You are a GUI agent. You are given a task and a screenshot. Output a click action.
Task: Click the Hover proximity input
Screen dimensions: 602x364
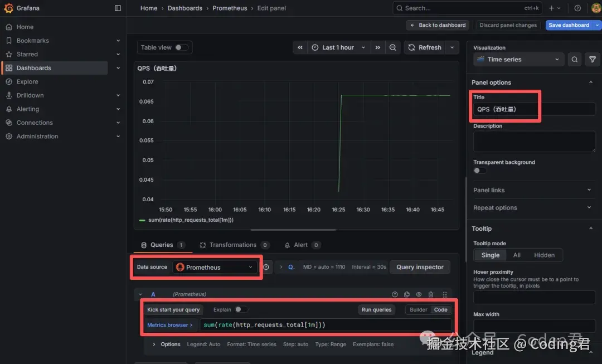pos(534,297)
